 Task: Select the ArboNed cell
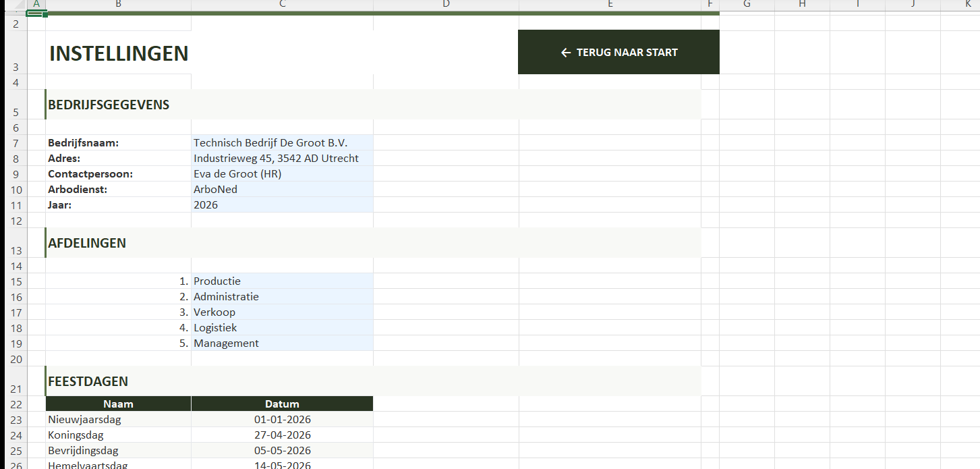[282, 190]
